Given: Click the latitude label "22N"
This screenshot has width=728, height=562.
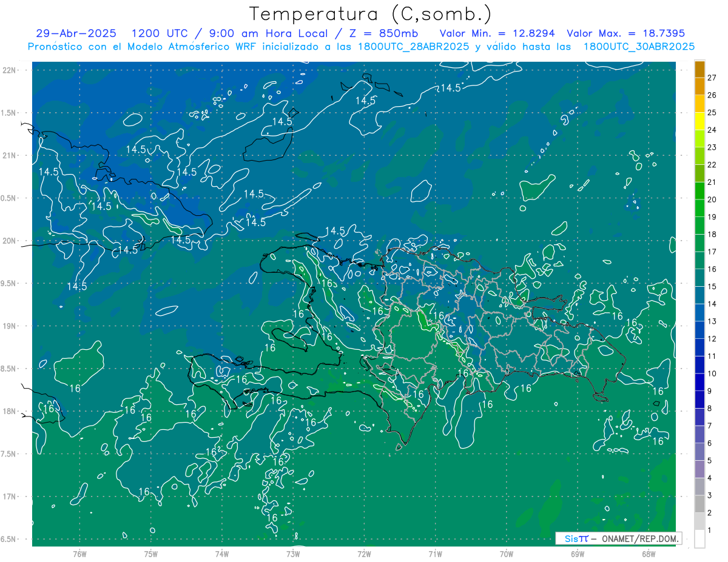Looking at the screenshot, I should [10, 70].
